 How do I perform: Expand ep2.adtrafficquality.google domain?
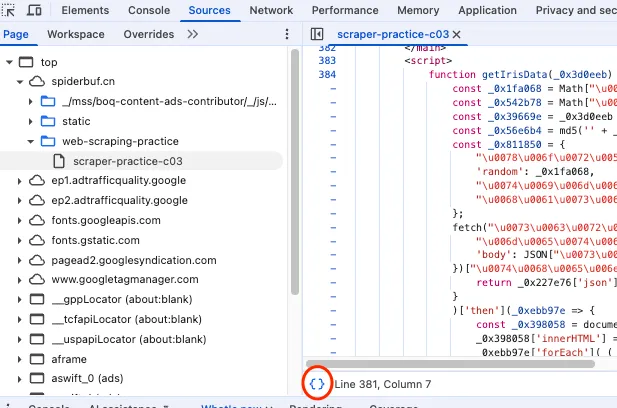tap(19, 201)
